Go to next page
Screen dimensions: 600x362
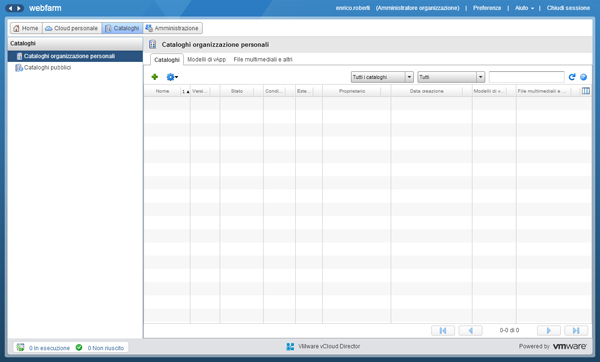549,331
